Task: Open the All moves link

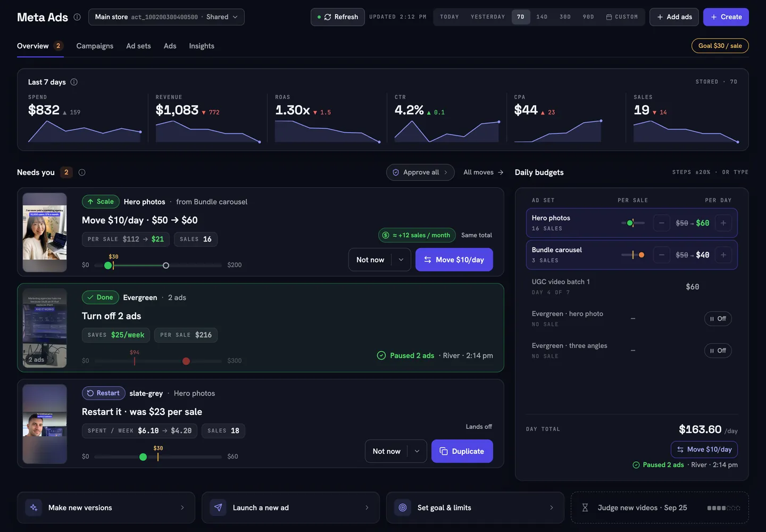Action: pyautogui.click(x=484, y=172)
